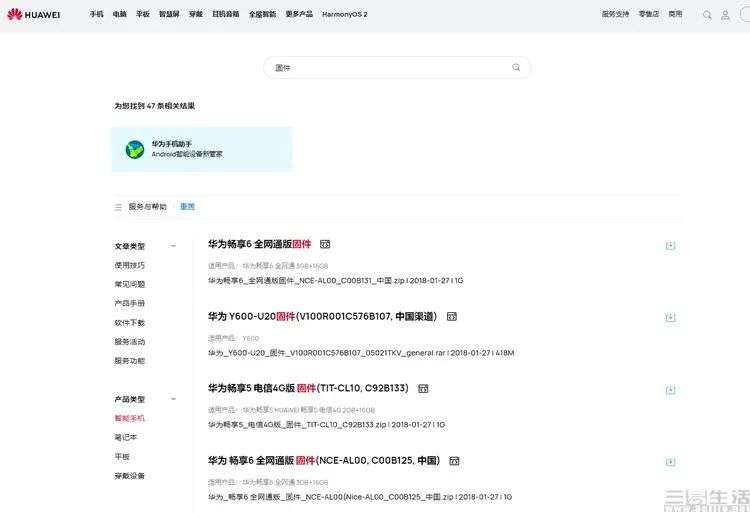The height and width of the screenshot is (513, 750).
Task: Open the 华为手机助手 promotion card
Action: [201, 149]
